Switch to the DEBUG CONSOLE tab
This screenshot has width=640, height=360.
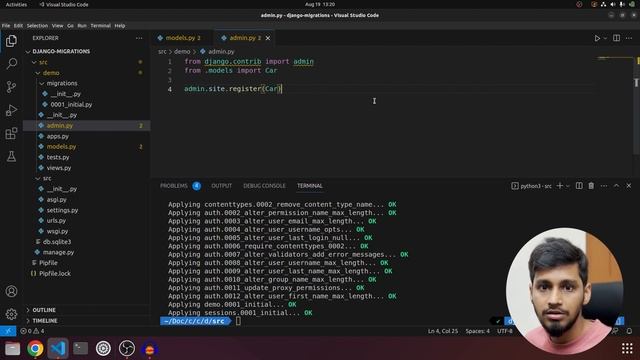tap(264, 186)
